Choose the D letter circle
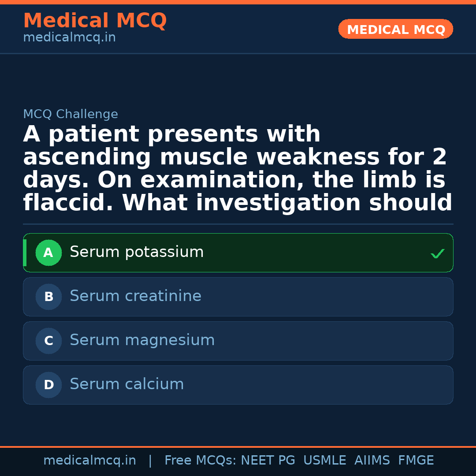Screen dimensions: 476x476 click(48, 385)
